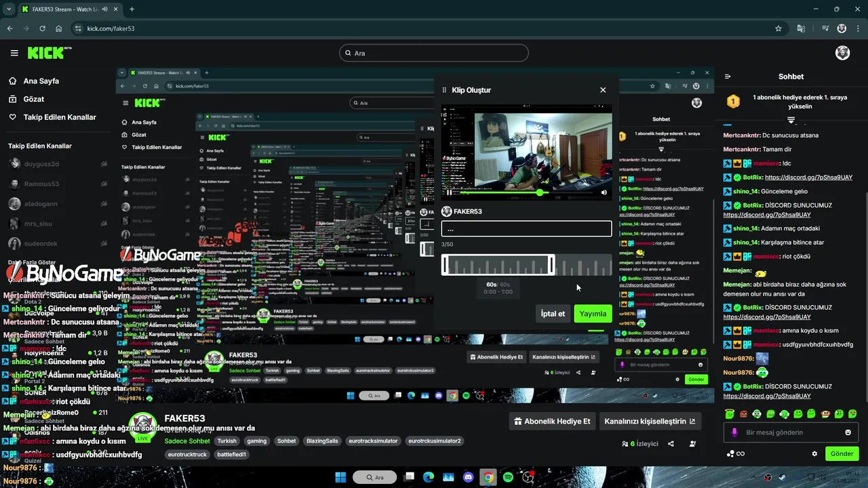The height and width of the screenshot is (488, 868).
Task: Pause the clip preview playback
Action: pyautogui.click(x=449, y=192)
